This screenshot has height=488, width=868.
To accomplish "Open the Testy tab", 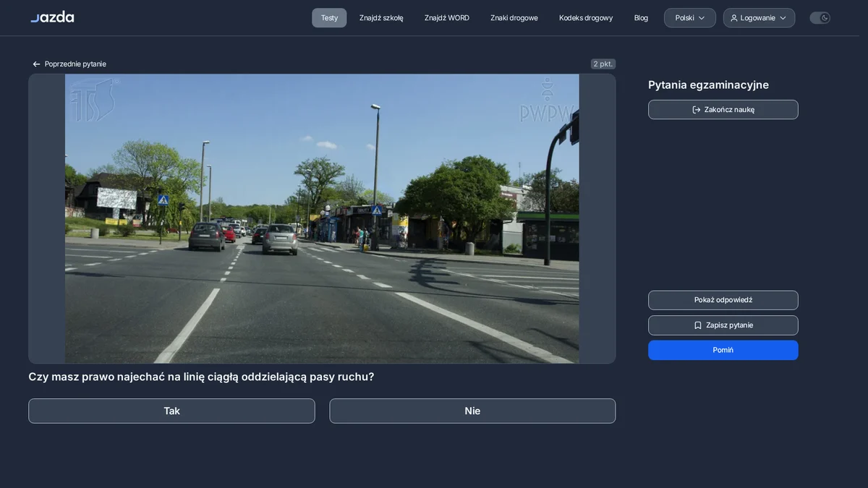I will [329, 18].
